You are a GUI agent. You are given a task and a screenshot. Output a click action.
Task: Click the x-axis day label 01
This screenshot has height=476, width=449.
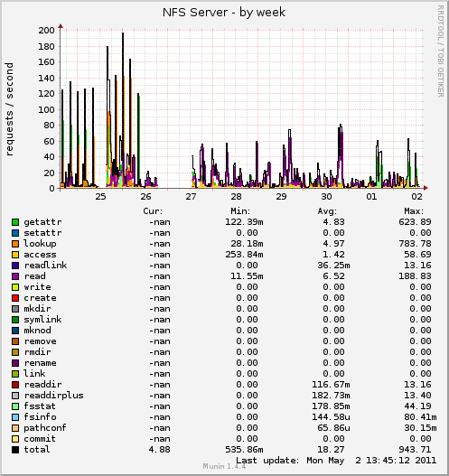[x=371, y=197]
